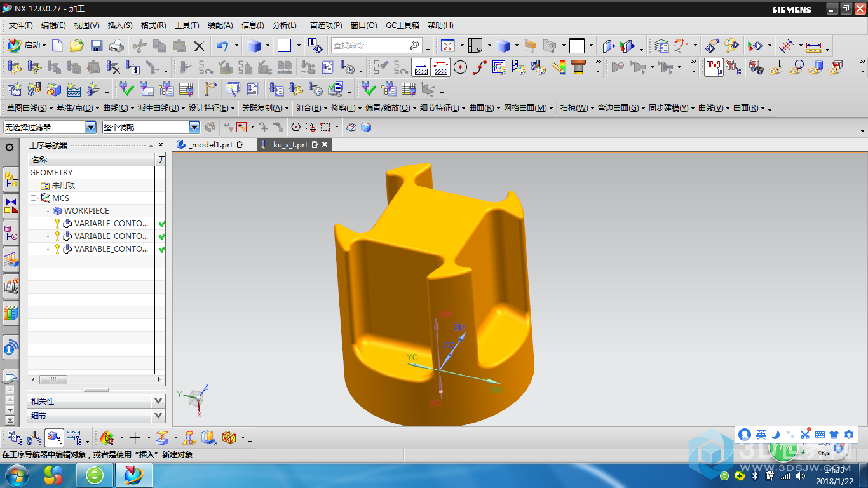The height and width of the screenshot is (488, 868).
Task: Switch to the _model1.prt tab
Action: point(210,145)
